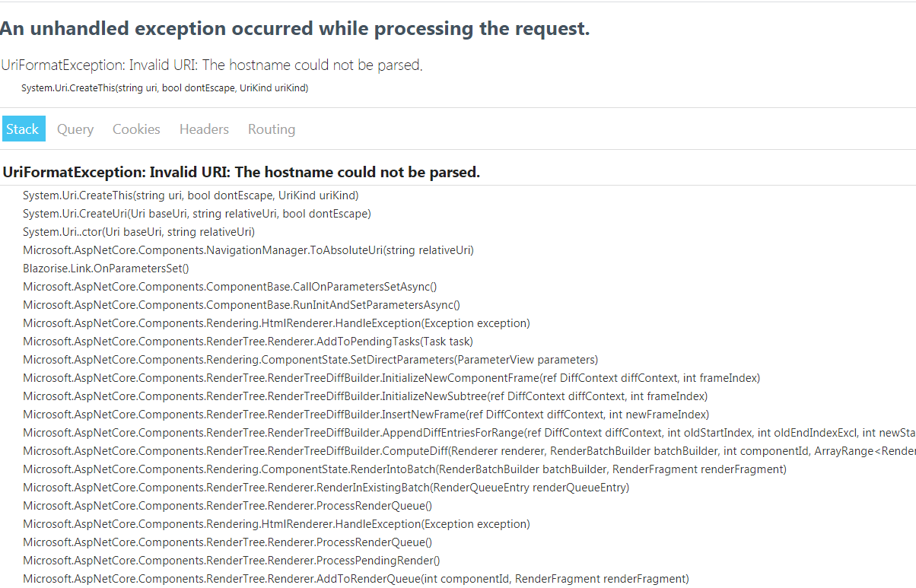Expand the Blazorise.Link.OnParametersSet frame
This screenshot has height=588, width=916.
pyautogui.click(x=106, y=268)
